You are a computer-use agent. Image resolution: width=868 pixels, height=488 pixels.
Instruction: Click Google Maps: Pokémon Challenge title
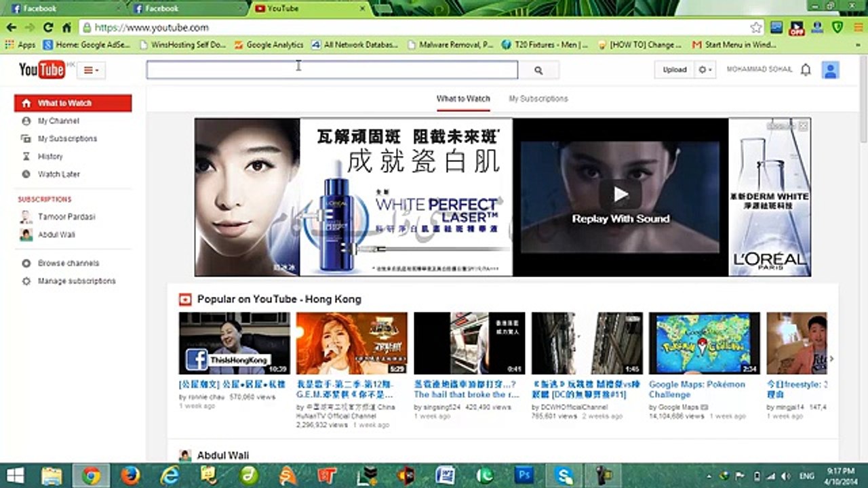click(697, 389)
